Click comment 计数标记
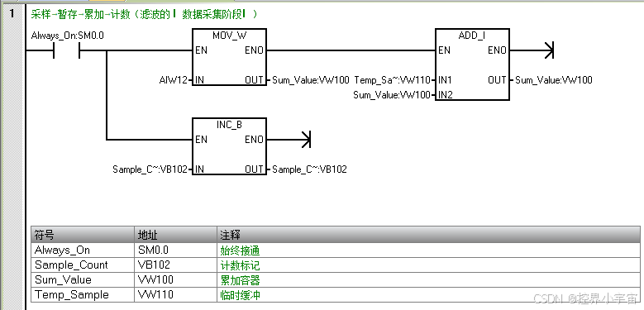Screen dimensions: 644x310 coord(241,265)
